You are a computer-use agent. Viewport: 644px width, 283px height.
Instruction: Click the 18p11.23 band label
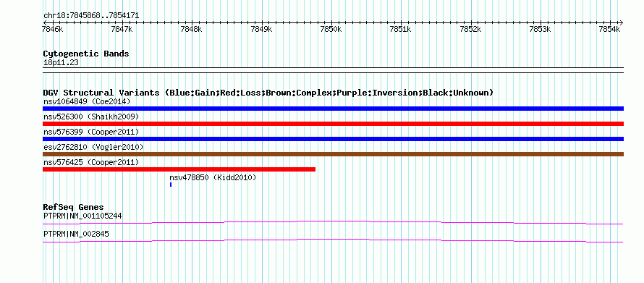61,63
